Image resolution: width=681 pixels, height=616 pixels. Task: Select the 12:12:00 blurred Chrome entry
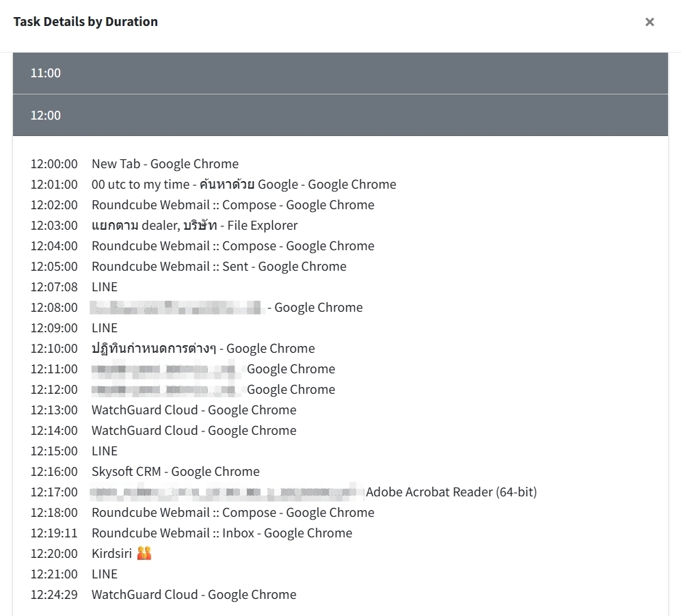(183, 389)
